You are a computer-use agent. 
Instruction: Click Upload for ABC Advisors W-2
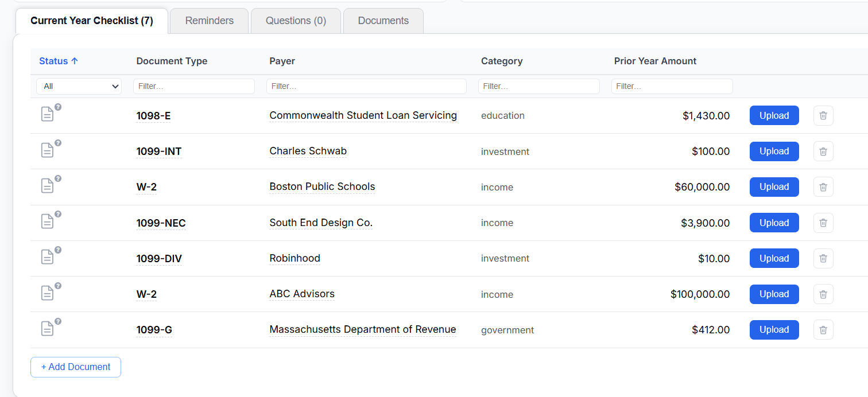[774, 294]
